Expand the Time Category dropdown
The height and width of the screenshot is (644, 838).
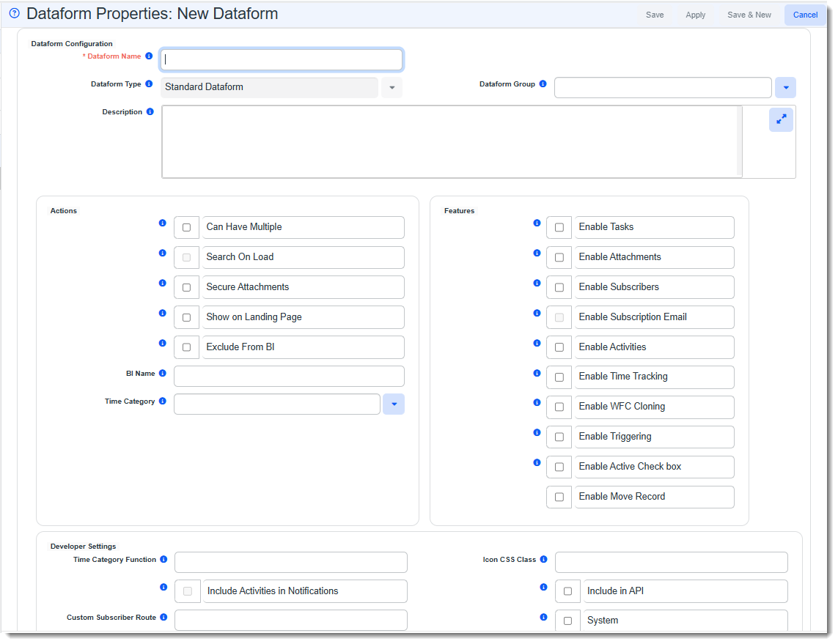point(394,404)
